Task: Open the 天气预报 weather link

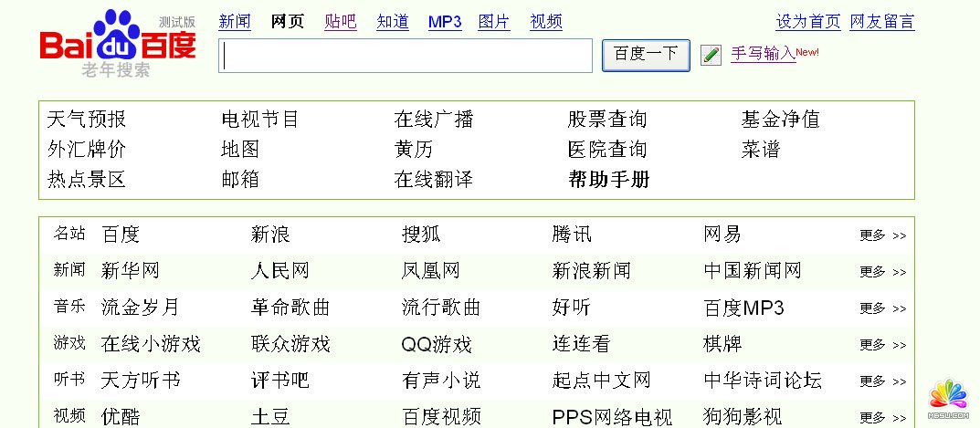Action: 87,120
